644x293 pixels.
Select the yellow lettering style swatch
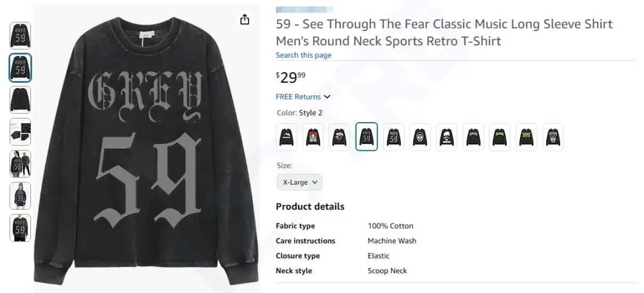click(526, 137)
